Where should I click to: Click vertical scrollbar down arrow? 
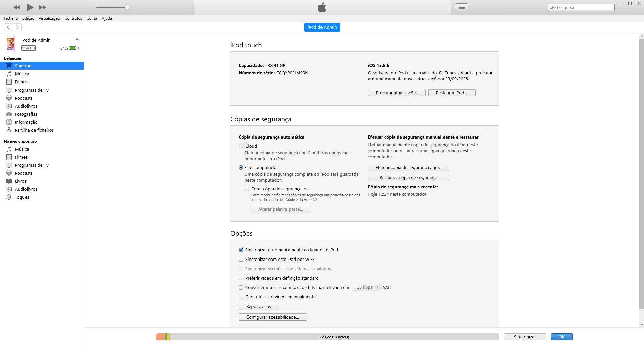[642, 325]
